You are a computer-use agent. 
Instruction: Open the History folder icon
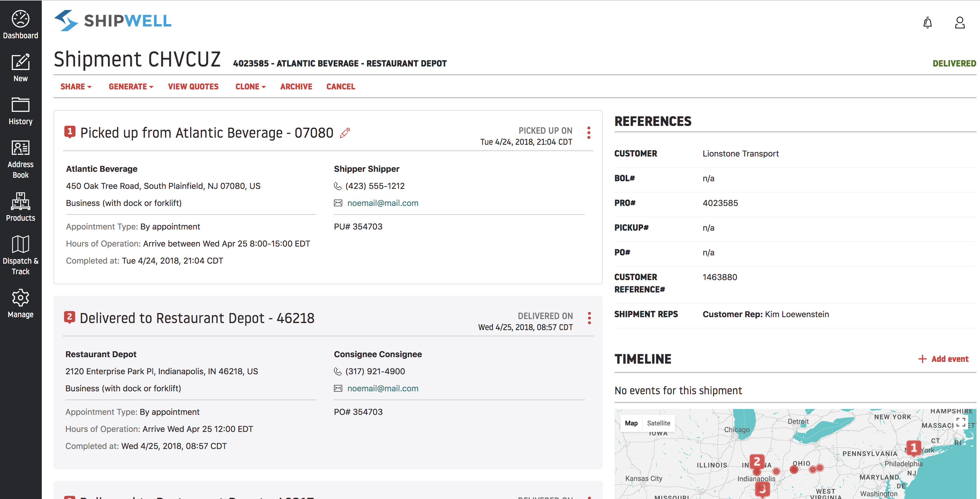(x=21, y=104)
